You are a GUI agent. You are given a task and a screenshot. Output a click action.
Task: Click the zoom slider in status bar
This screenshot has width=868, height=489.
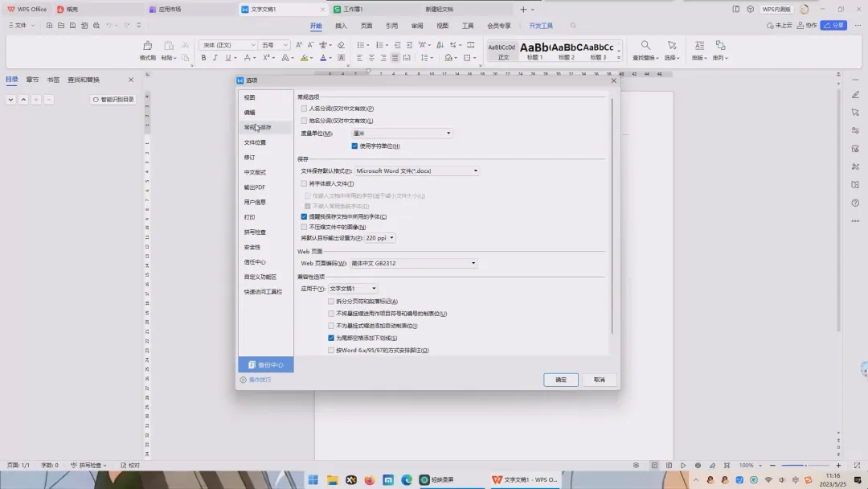[x=805, y=466]
